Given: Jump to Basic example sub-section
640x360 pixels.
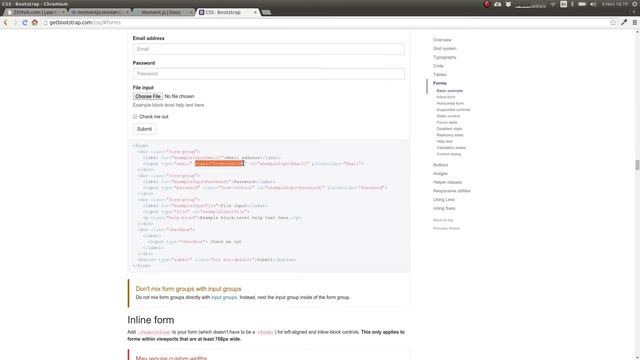Looking at the screenshot, I should [x=449, y=91].
